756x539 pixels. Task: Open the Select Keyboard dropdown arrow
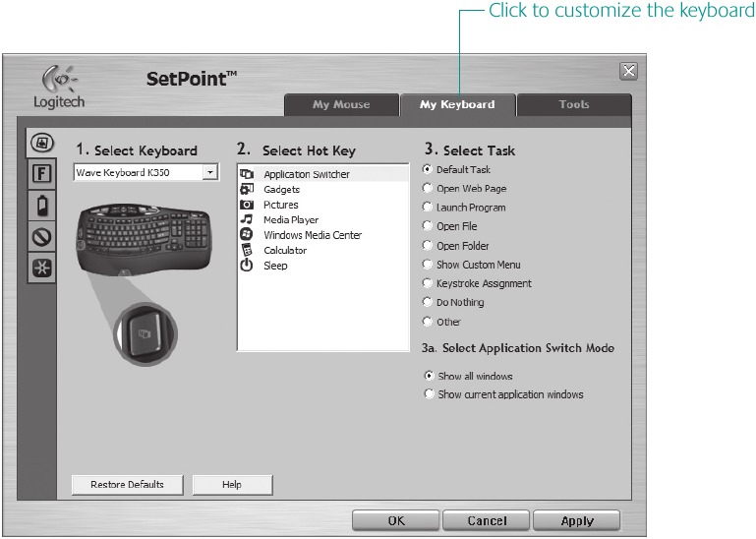click(x=210, y=172)
